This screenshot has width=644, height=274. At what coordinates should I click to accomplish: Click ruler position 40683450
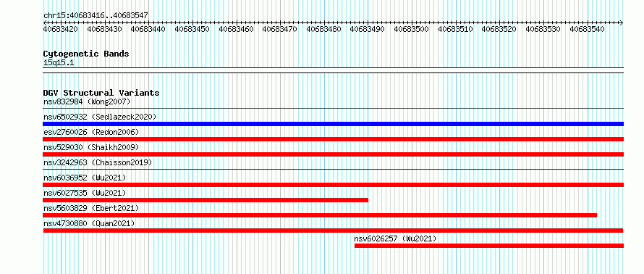coord(192,29)
